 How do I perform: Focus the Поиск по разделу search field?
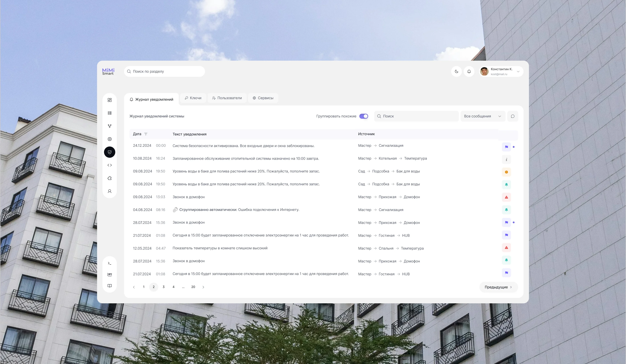point(164,71)
